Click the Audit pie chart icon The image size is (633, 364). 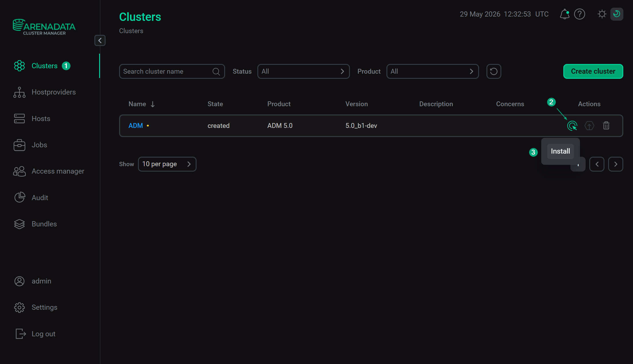pos(20,197)
